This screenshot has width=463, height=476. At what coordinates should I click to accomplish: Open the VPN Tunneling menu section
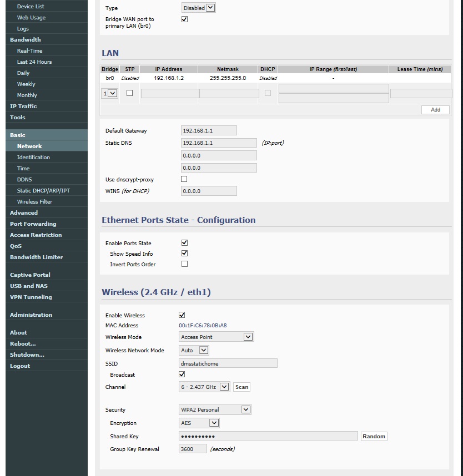(31, 297)
